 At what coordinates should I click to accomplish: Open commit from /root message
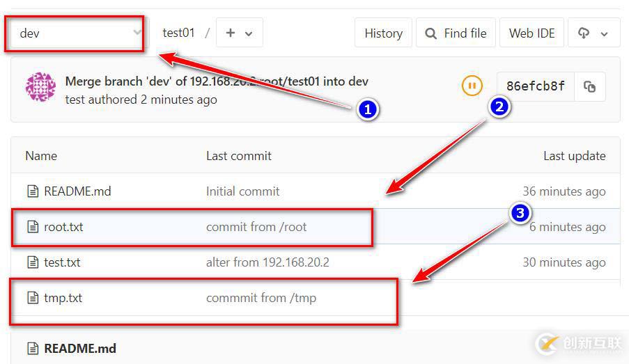coord(256,227)
